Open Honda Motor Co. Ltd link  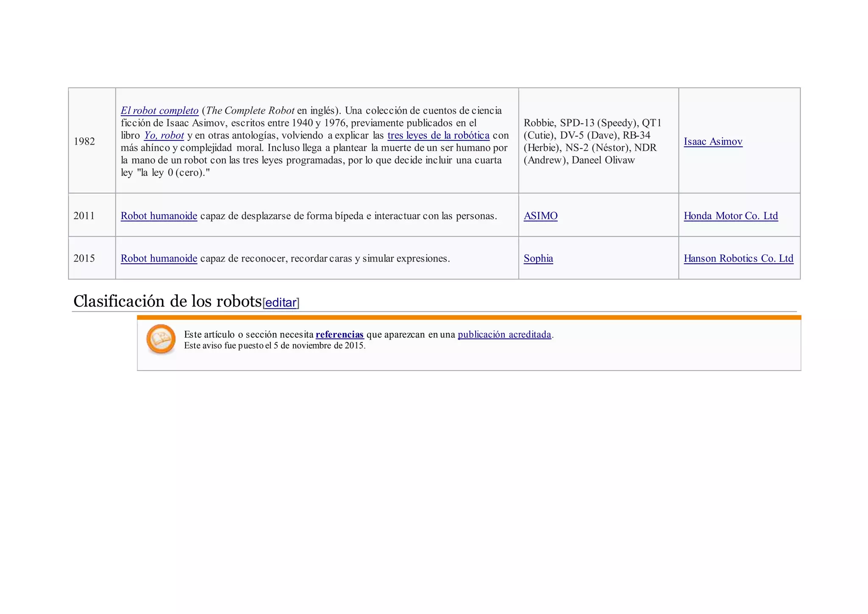tap(731, 216)
